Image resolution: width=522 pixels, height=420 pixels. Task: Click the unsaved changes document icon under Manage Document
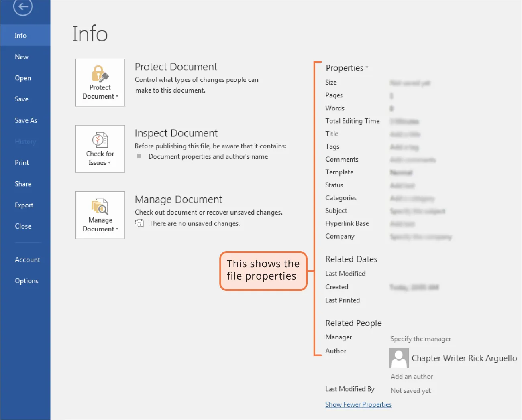click(x=139, y=223)
